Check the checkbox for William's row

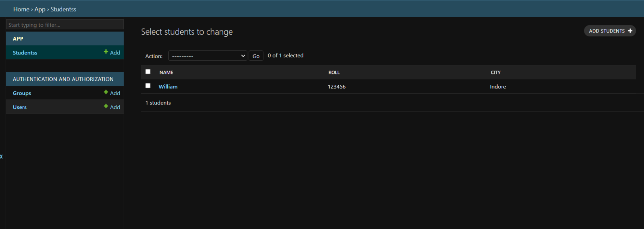(148, 86)
